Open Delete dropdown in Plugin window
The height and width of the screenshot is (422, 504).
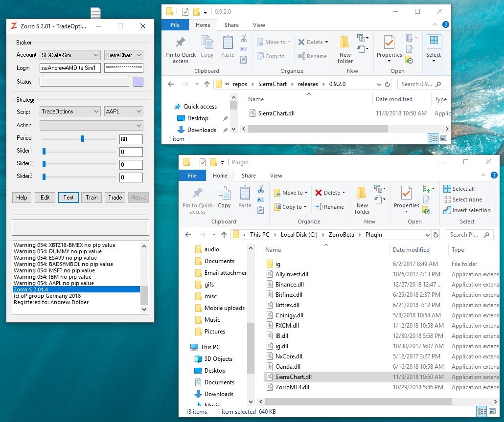[344, 193]
